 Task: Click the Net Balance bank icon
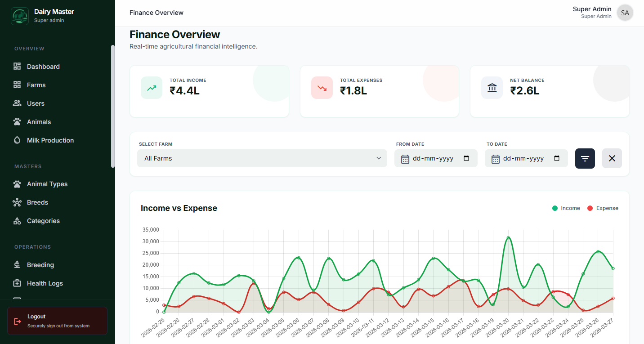click(492, 88)
